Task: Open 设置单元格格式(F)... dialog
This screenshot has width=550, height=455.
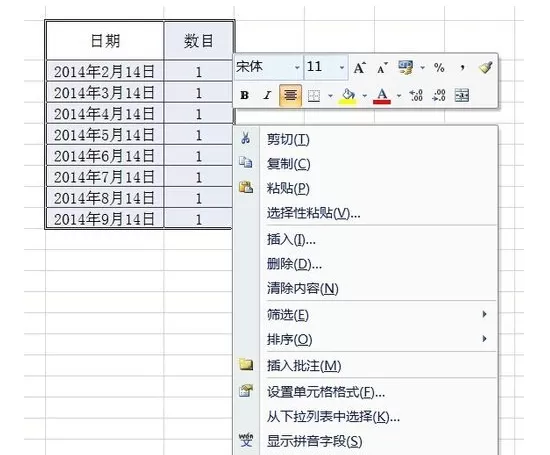Action: pyautogui.click(x=365, y=392)
